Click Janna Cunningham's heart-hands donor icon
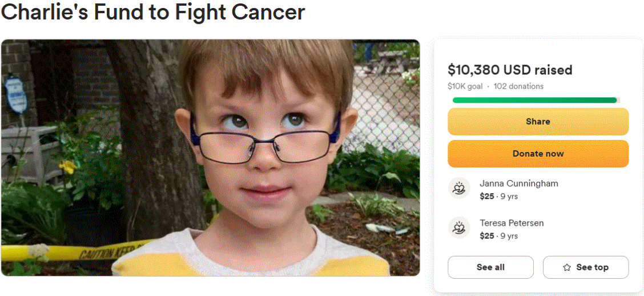Viewport: 644px width, 296px height. pos(459,189)
